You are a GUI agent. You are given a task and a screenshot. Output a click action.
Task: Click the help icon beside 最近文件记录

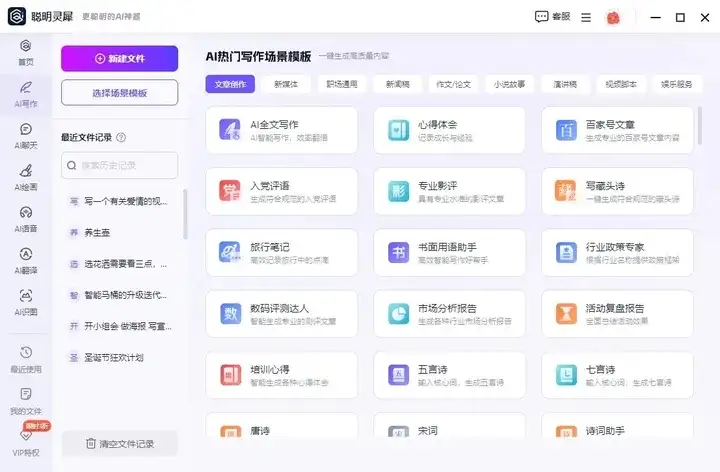click(121, 137)
